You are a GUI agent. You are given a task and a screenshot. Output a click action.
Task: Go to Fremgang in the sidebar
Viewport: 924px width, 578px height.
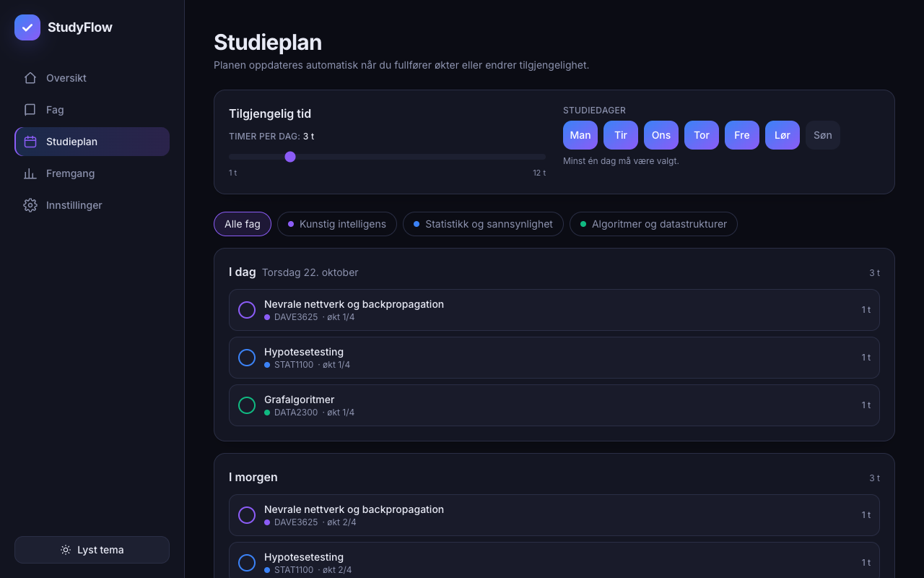(x=92, y=173)
